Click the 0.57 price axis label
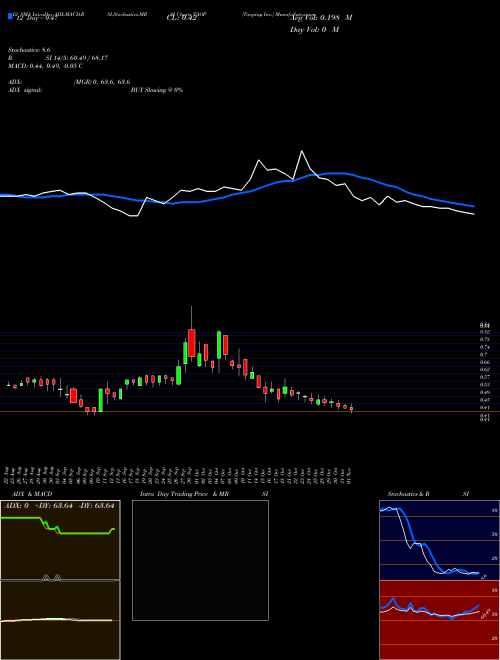Viewport: 500px width, 660px height. 484,377
